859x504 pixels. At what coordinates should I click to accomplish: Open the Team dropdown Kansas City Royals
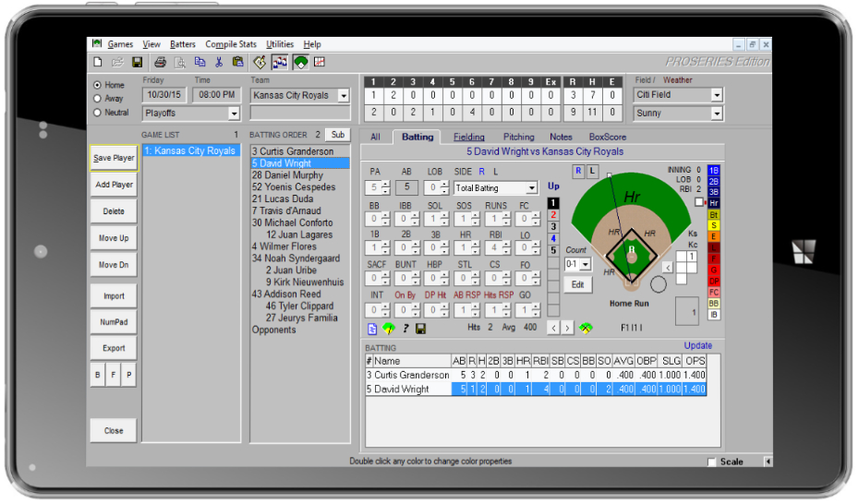point(344,96)
